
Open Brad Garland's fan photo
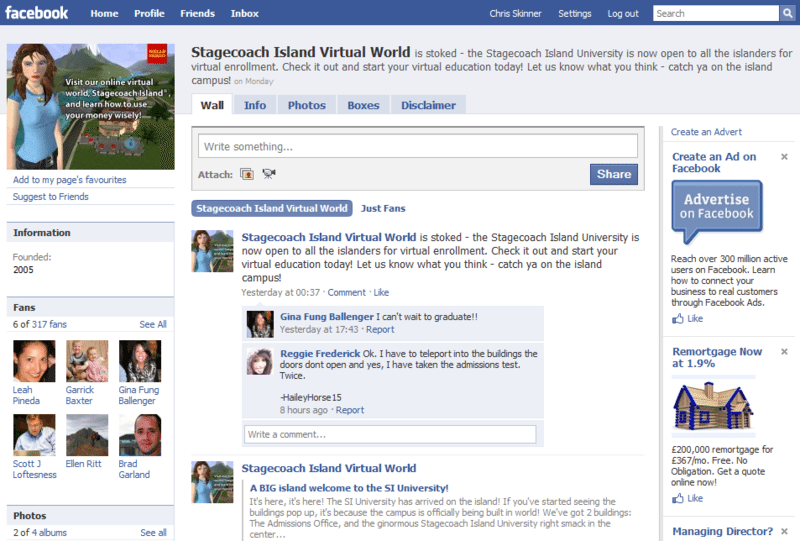click(x=140, y=435)
